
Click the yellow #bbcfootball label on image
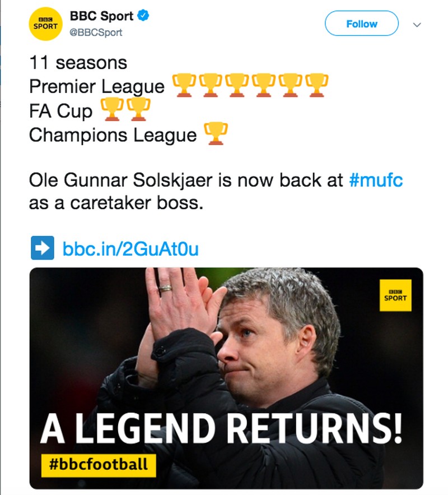[x=99, y=465]
